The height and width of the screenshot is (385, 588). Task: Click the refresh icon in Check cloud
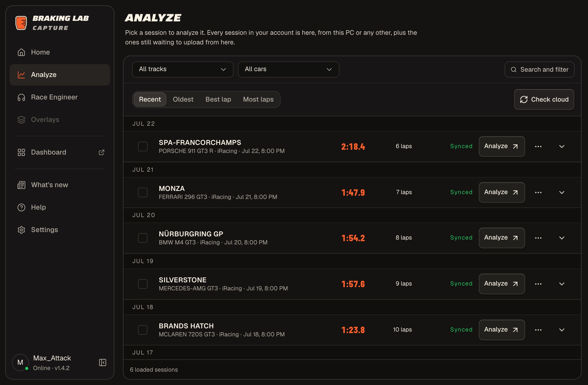[x=524, y=99]
